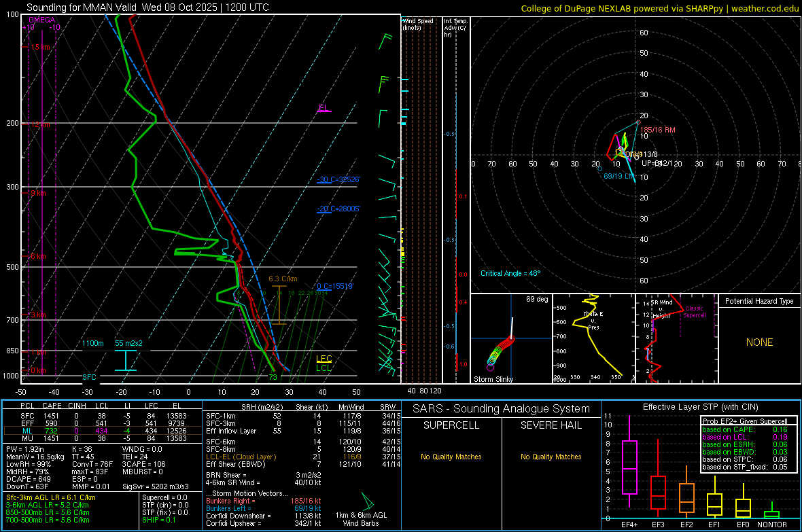Click the "-30 C=32526'" height label
This screenshot has width=802, height=532.
click(338, 179)
